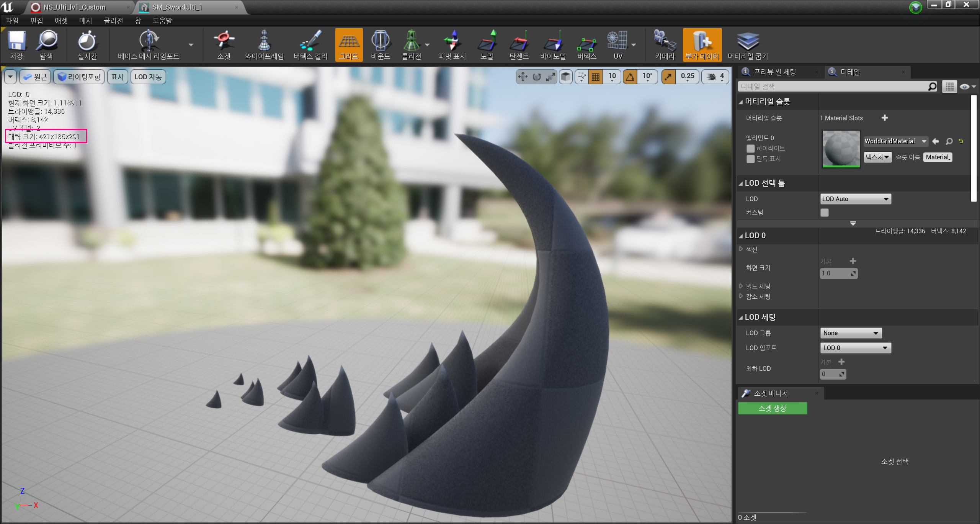
Task: Enable 단독 표시 isolate checkbox
Action: (x=750, y=159)
